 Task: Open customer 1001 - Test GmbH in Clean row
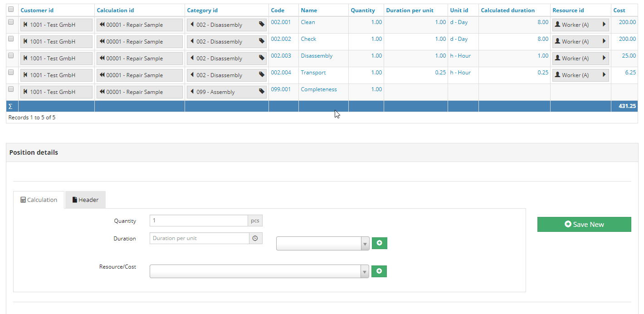(56, 25)
